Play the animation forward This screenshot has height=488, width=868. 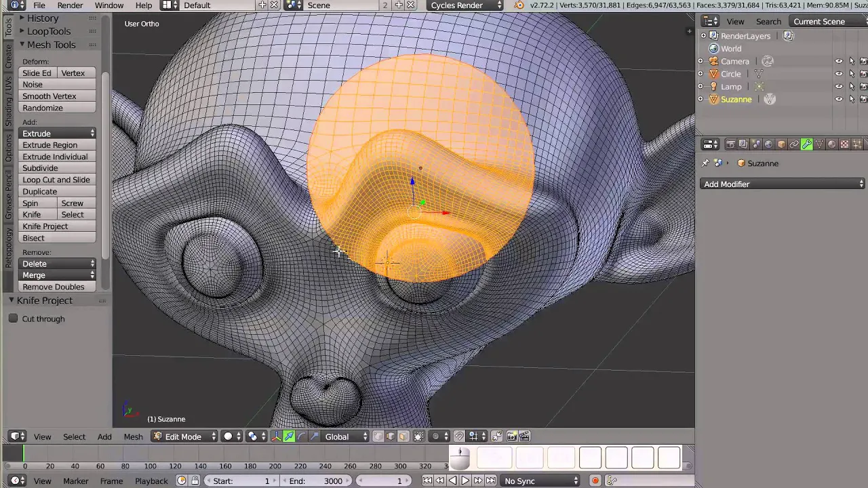465,481
